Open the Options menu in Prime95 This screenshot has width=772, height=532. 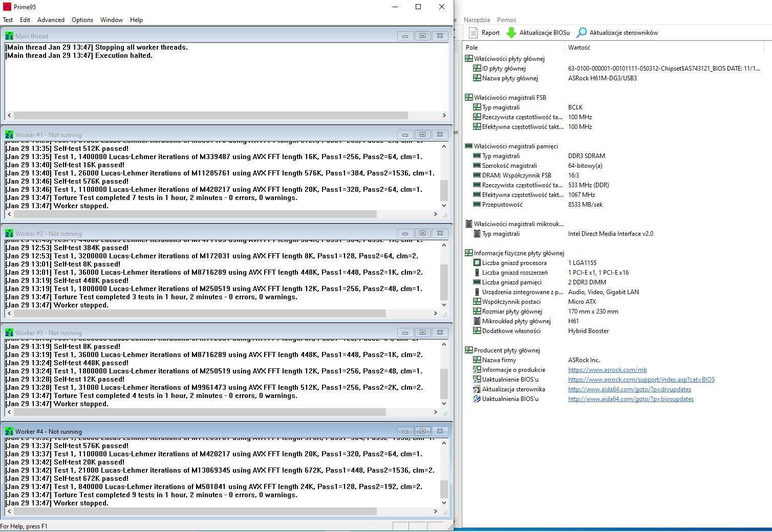[x=82, y=20]
